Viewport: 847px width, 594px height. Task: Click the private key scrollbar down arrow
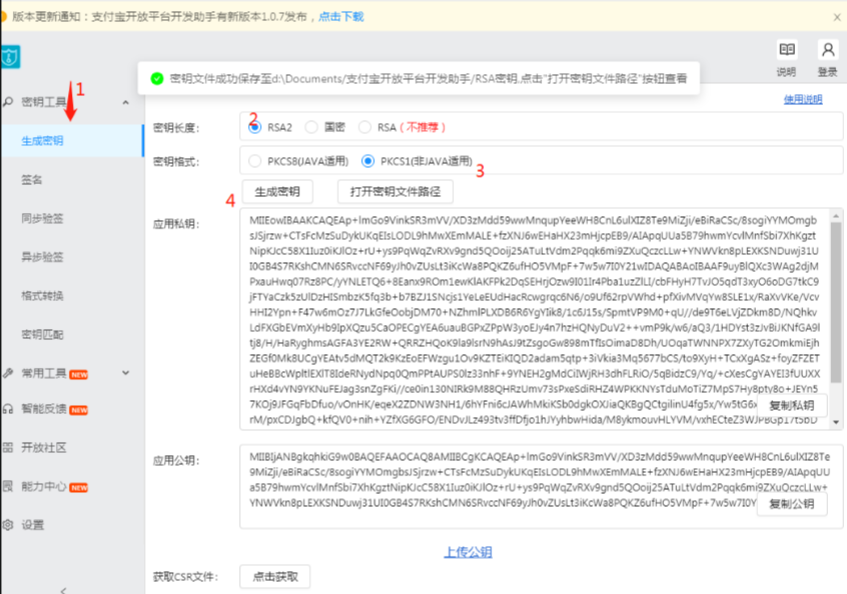(x=836, y=422)
